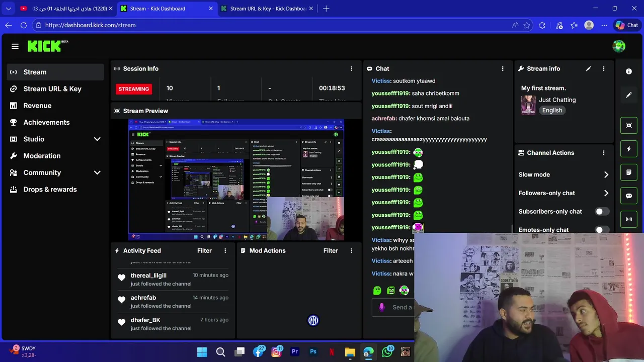
Task: Click the address bar URL
Action: 91,25
